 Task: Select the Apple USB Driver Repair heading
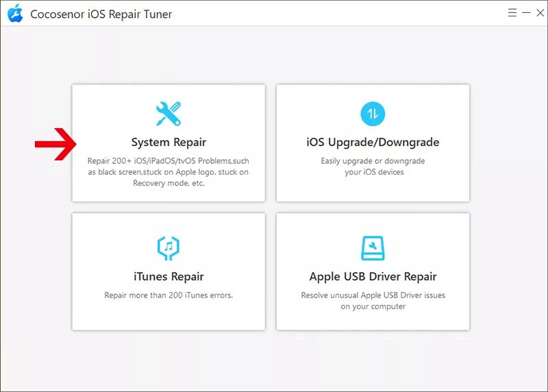tap(373, 277)
